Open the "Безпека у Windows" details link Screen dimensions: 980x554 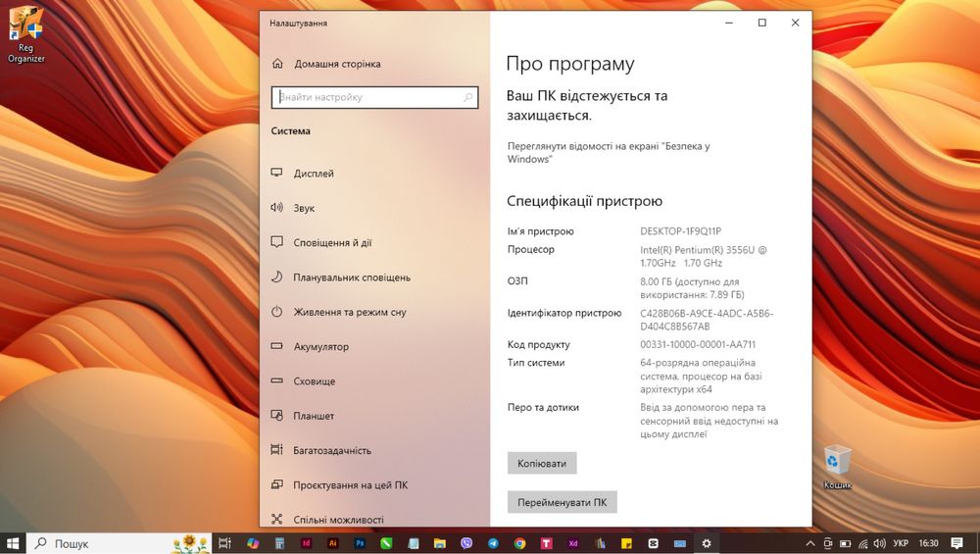[x=609, y=153]
